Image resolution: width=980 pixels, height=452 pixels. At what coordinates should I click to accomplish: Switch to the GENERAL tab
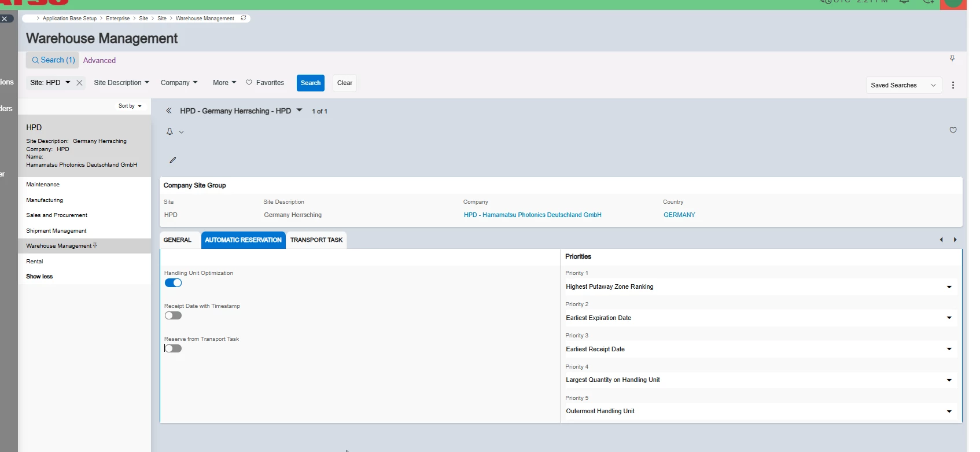tap(178, 240)
